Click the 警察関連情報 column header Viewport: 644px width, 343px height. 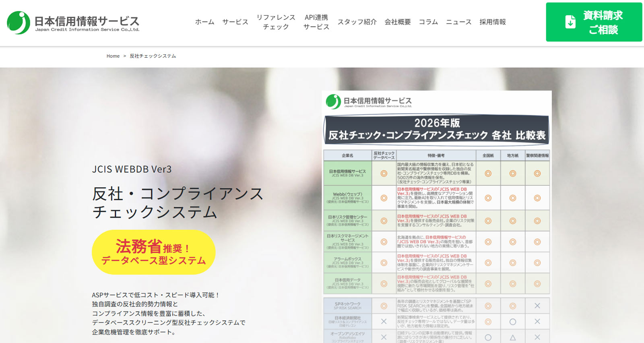pos(537,155)
